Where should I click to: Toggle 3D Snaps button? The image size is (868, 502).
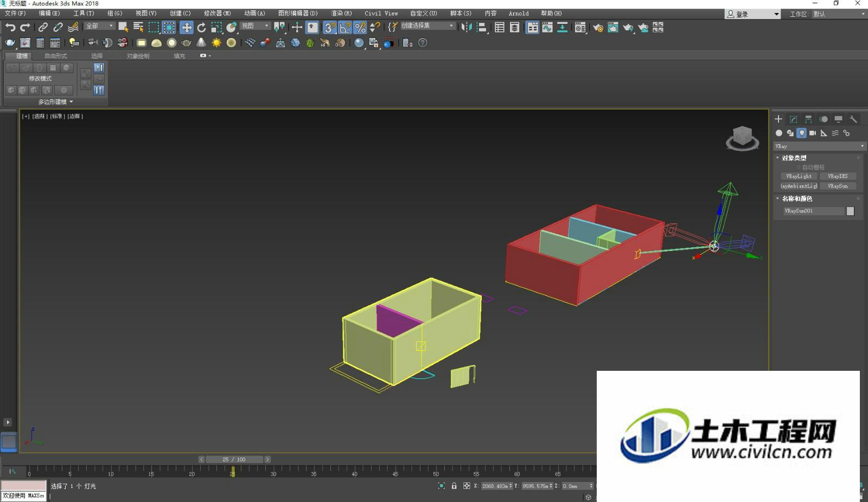click(x=330, y=27)
